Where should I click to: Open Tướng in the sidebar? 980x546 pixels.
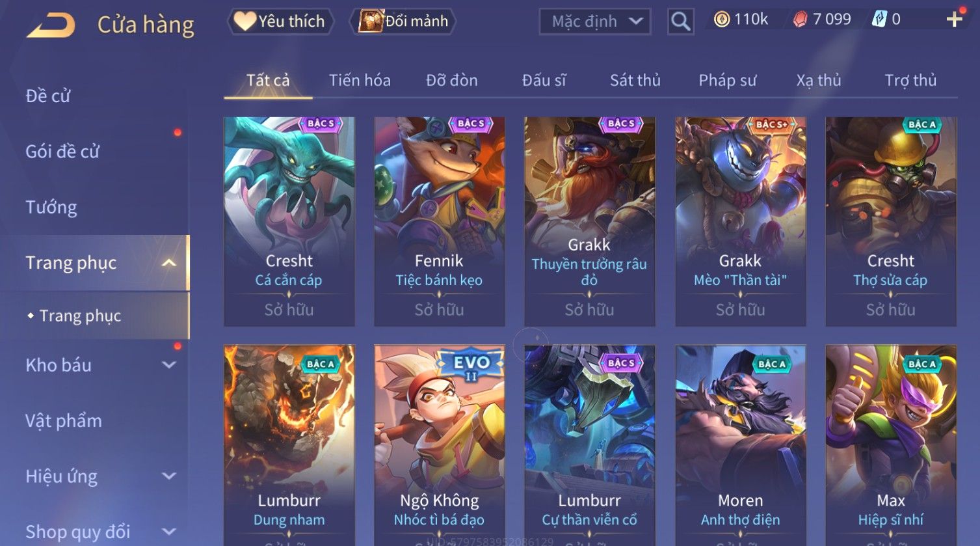click(51, 207)
